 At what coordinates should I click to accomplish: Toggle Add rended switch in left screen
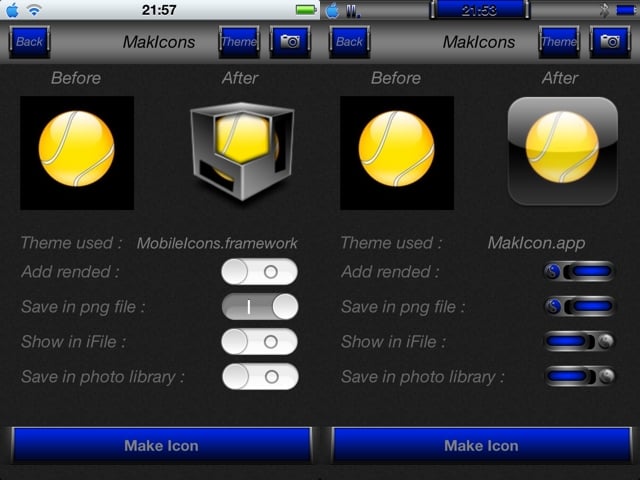[x=260, y=271]
